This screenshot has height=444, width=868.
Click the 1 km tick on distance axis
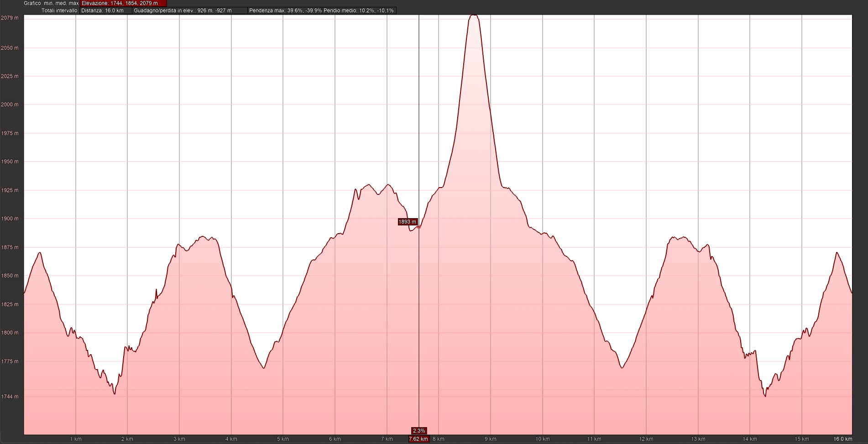(x=75, y=439)
